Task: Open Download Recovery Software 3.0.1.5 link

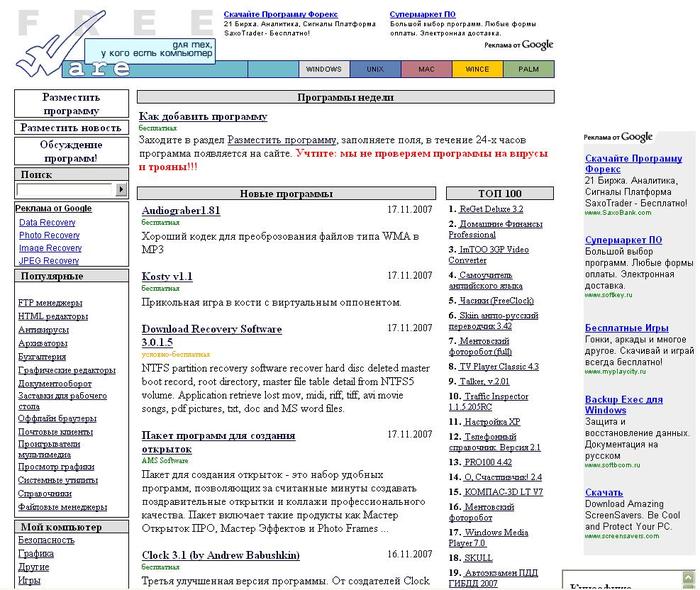Action: click(212, 336)
